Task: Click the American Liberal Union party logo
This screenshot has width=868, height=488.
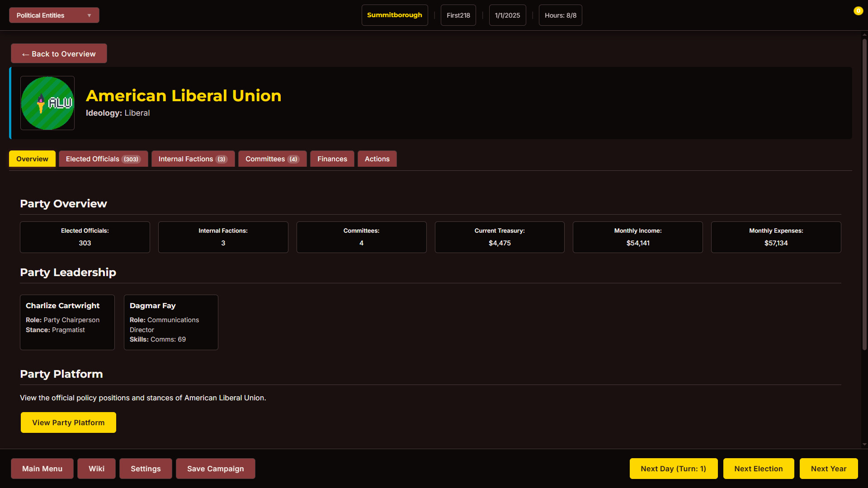Action: [47, 103]
